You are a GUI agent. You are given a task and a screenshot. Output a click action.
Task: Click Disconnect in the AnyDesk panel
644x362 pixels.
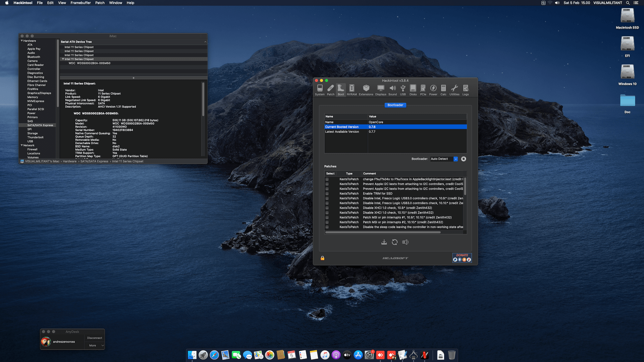click(95, 338)
